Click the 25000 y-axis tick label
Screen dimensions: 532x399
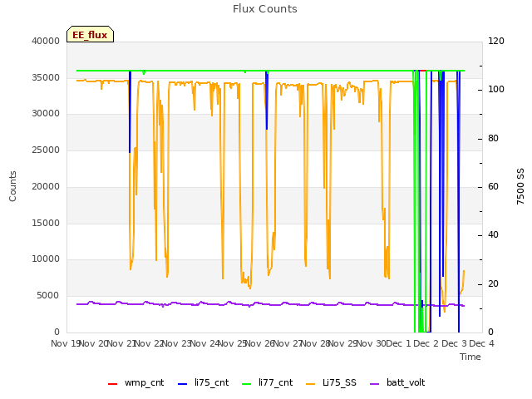click(x=46, y=150)
